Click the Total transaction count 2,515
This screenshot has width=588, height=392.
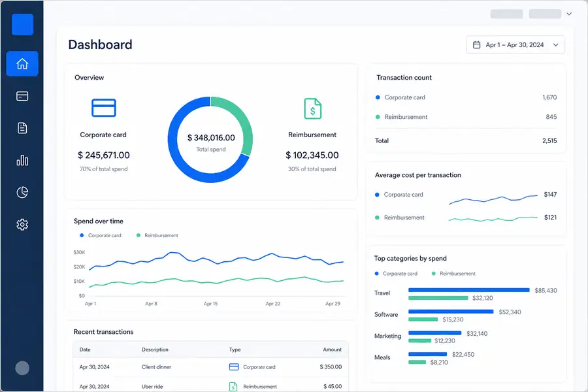(549, 140)
